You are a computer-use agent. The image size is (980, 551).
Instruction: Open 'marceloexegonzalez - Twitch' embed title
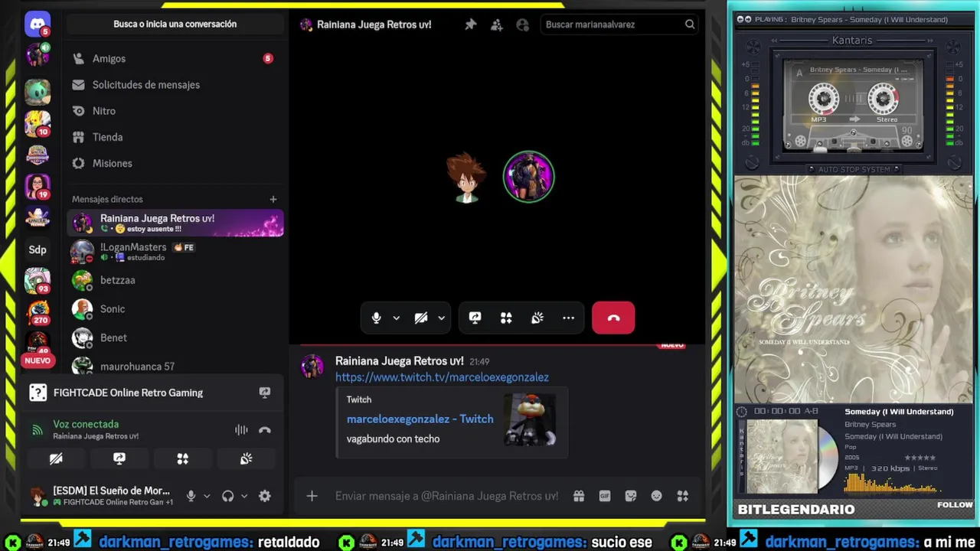click(x=420, y=419)
